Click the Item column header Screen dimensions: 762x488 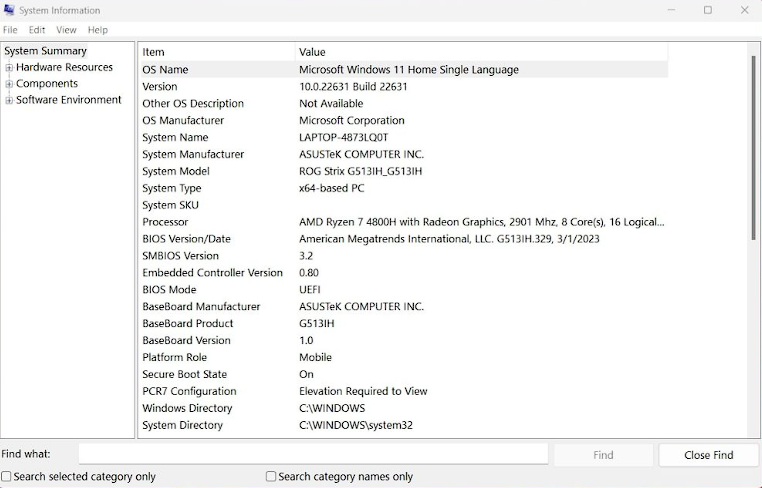tap(217, 52)
